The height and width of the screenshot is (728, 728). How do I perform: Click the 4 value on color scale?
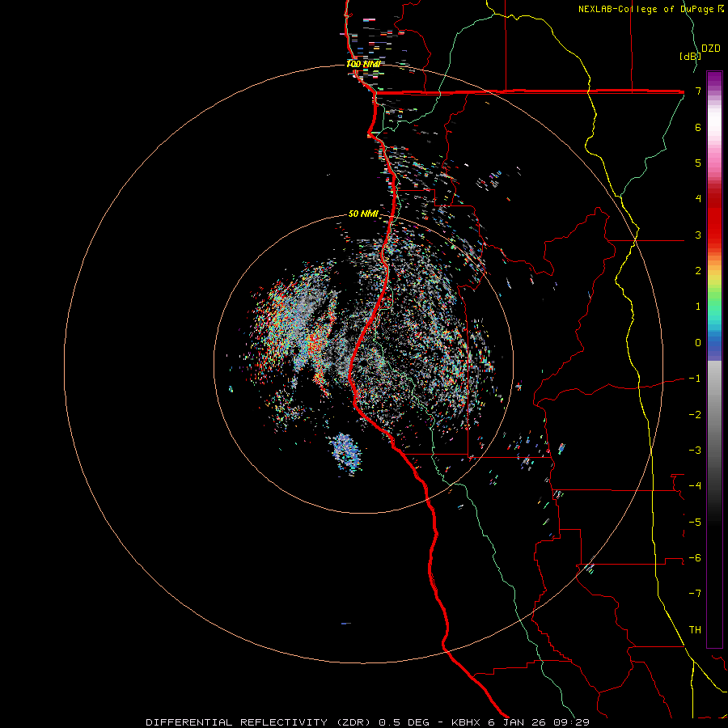tap(698, 199)
